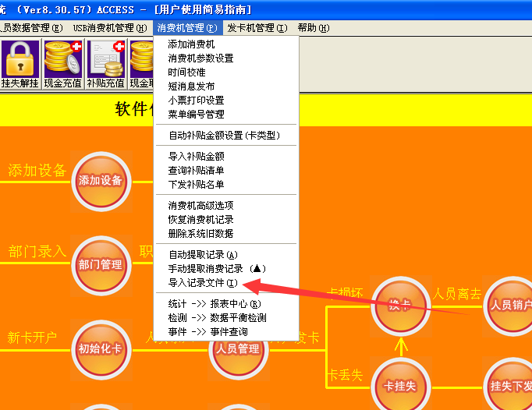This screenshot has width=532, height=410.
Task: Select 添加消费机 menu entry
Action: [x=191, y=44]
